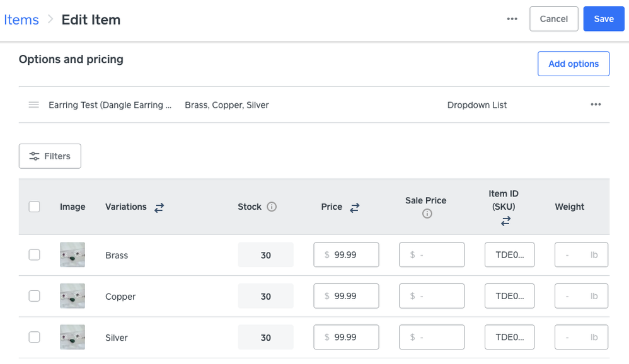This screenshot has width=629, height=364.
Task: Open the more actions menu beside Cancel
Action: tap(512, 19)
